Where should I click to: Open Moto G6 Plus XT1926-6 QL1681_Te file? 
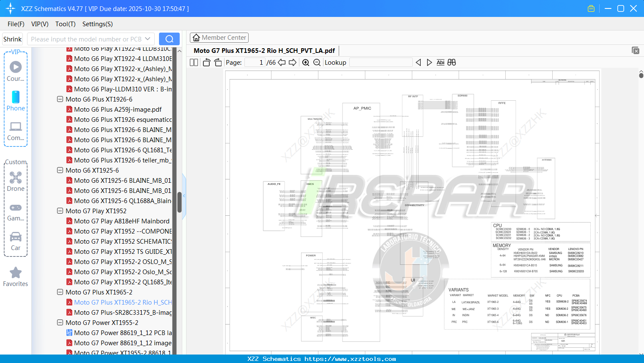coord(123,150)
